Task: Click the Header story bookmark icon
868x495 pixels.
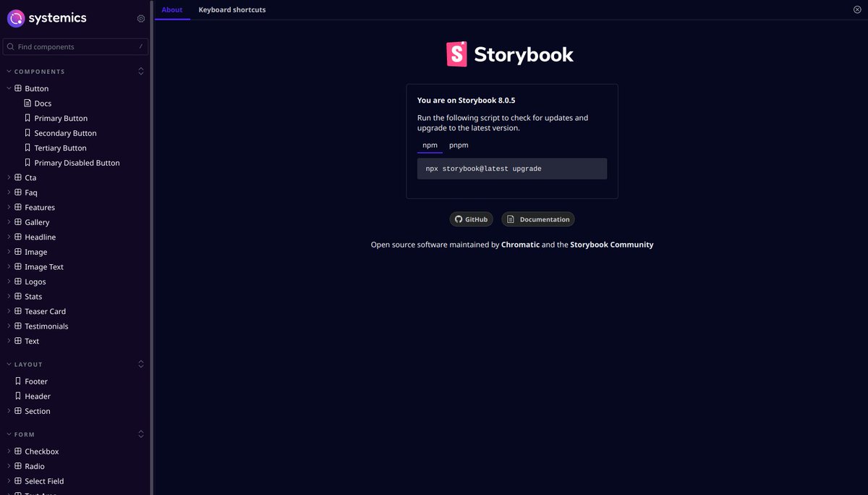Action: coord(18,396)
